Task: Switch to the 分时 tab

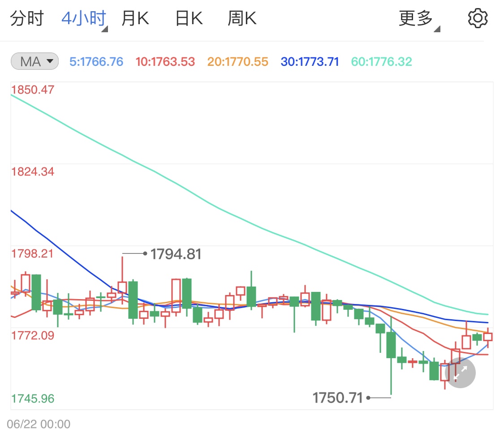Action: pos(27,18)
